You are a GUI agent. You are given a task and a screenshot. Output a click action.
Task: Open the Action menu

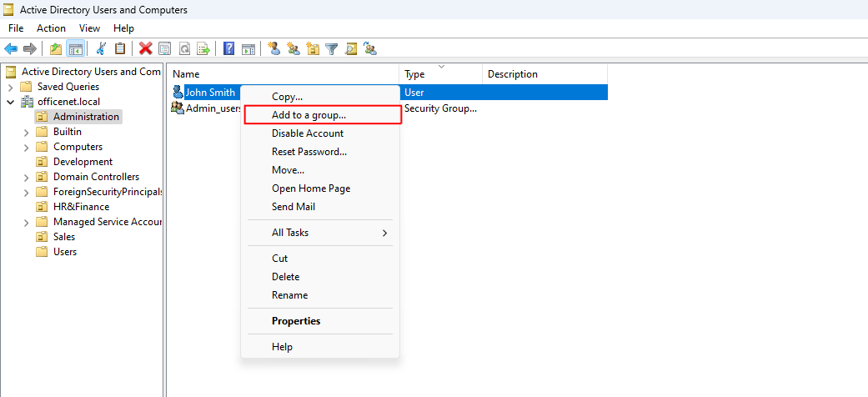[x=51, y=28]
